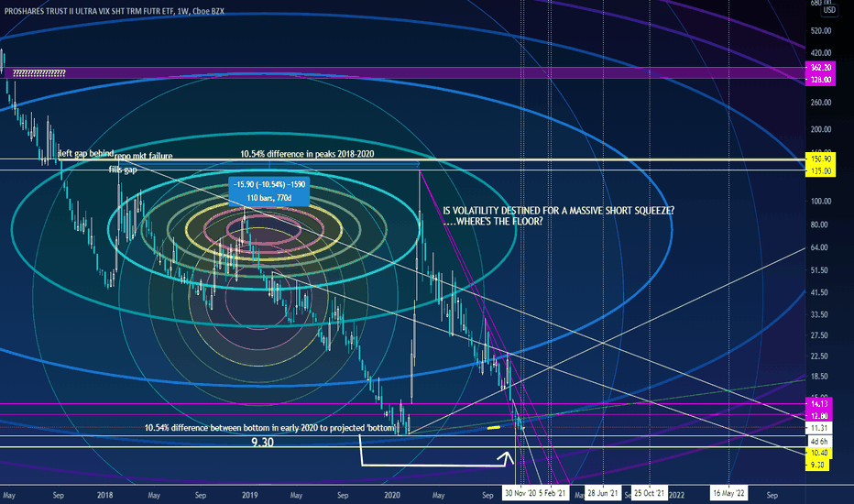854x504 pixels.
Task: Select the 12.80 magenta price label
Action: [x=819, y=416]
